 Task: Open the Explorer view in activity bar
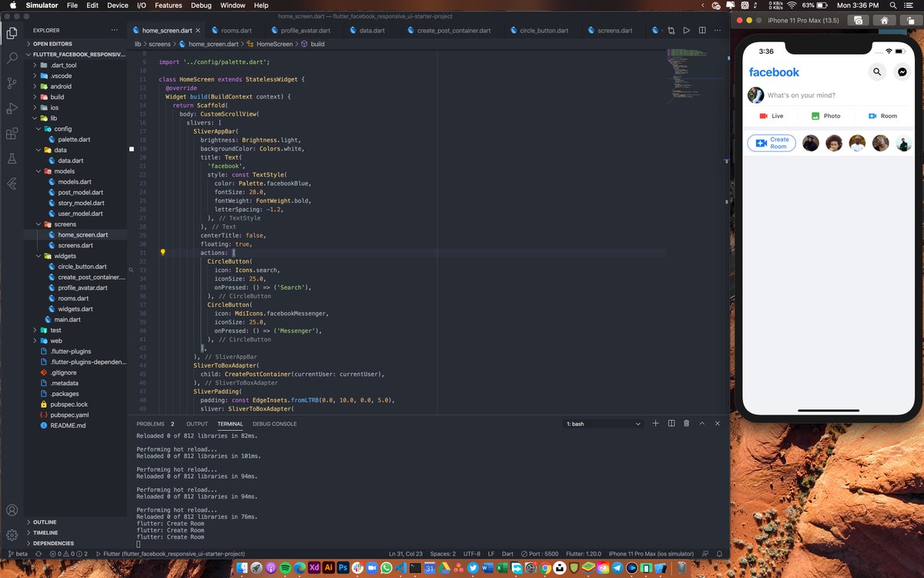12,32
